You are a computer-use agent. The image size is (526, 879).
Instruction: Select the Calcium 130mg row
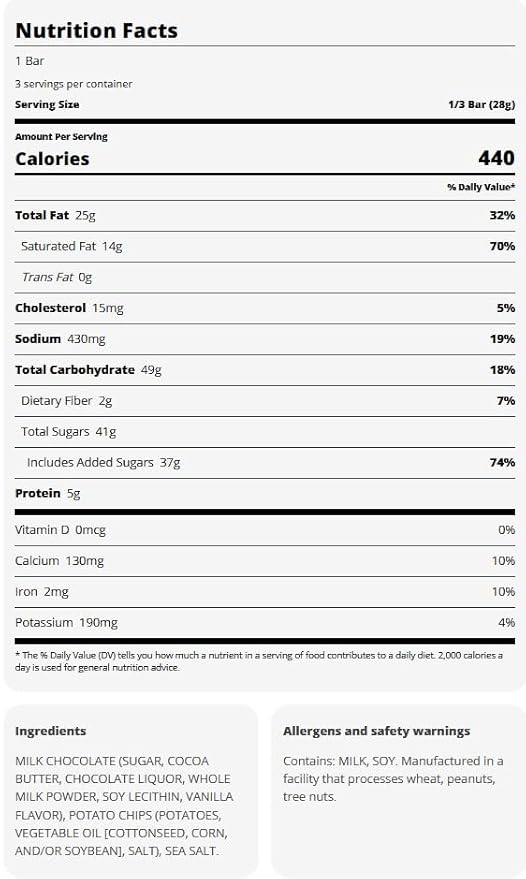click(265, 561)
